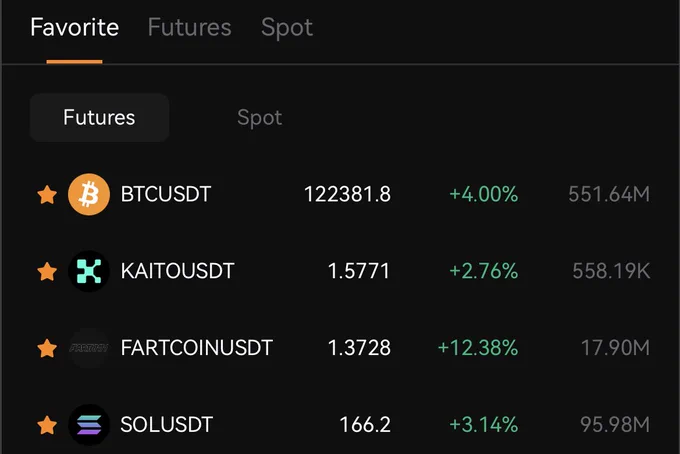The image size is (680, 454).
Task: Remove FARTCOINUSDT star from favorites
Action: tap(47, 348)
